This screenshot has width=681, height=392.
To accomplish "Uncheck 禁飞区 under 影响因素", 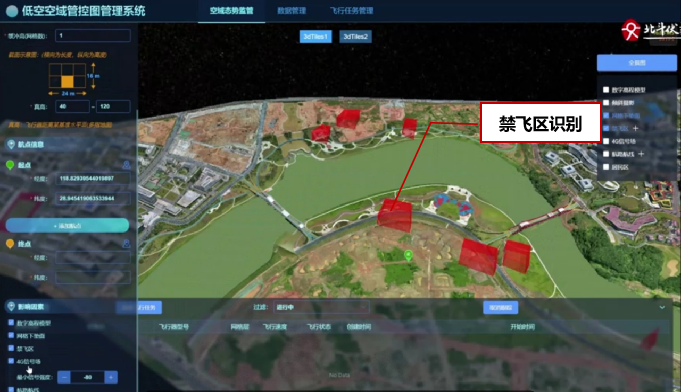I will [11, 348].
